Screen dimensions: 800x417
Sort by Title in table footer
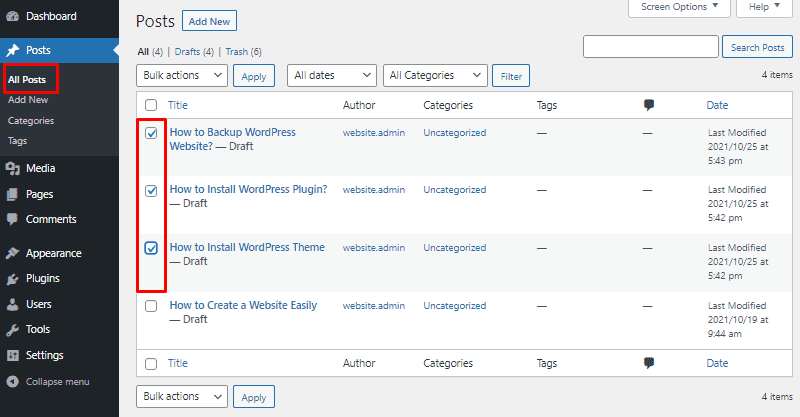(178, 363)
